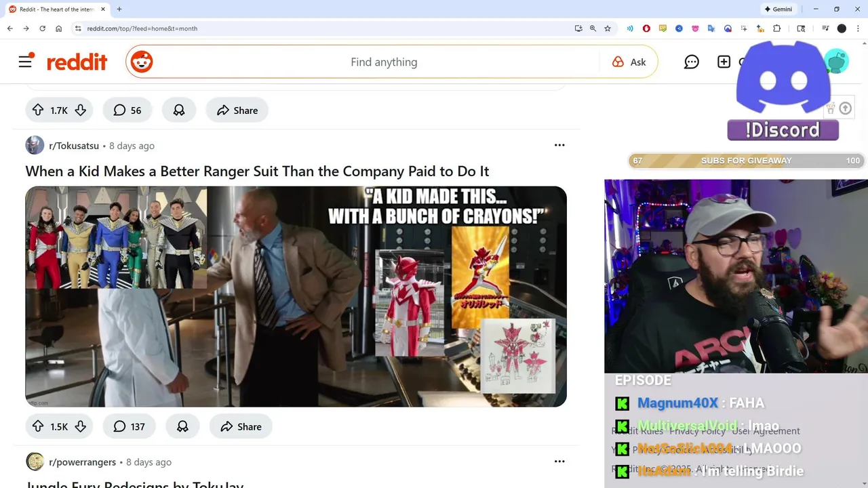
Task: Open the Reddit user avatar menu
Action: [837, 62]
